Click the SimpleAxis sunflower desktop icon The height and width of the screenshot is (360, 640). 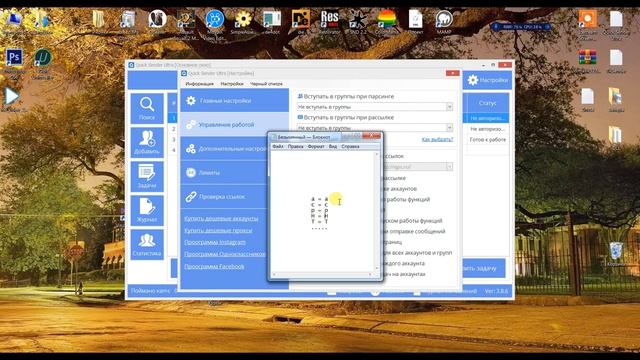point(243,19)
